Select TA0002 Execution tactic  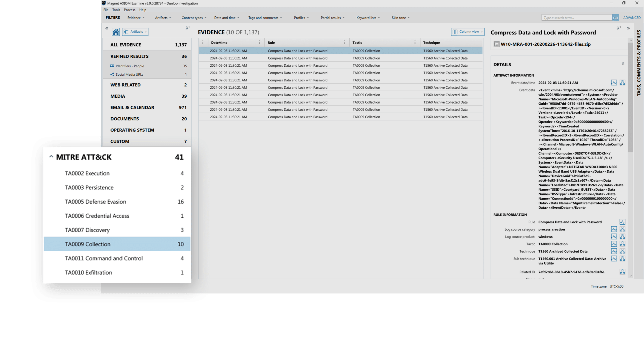tap(117, 173)
